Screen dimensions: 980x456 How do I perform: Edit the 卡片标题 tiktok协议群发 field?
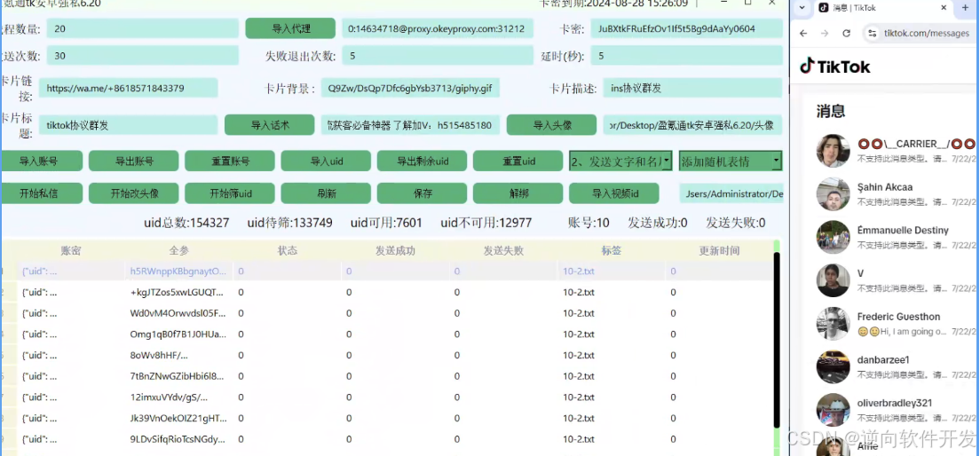point(128,125)
